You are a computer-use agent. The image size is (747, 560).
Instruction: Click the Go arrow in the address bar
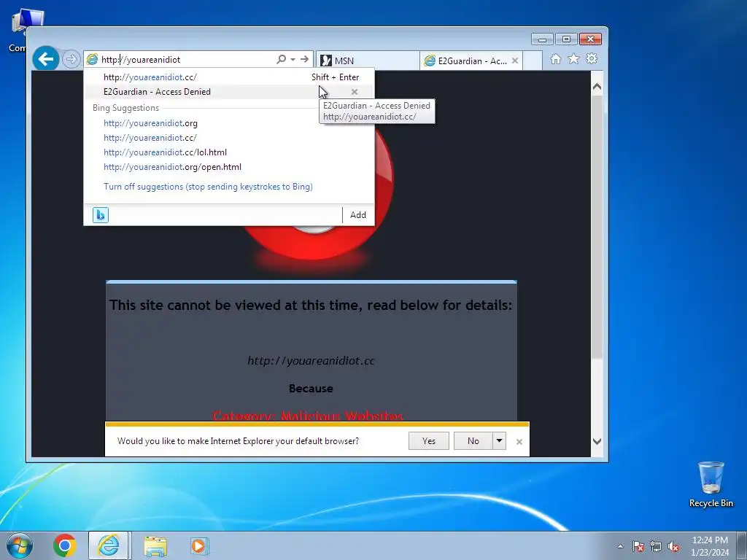(304, 59)
